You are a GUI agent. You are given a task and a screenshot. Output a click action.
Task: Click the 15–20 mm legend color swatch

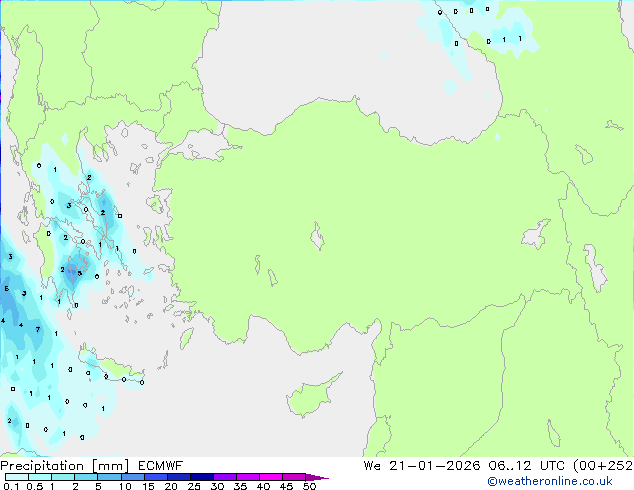point(155,477)
